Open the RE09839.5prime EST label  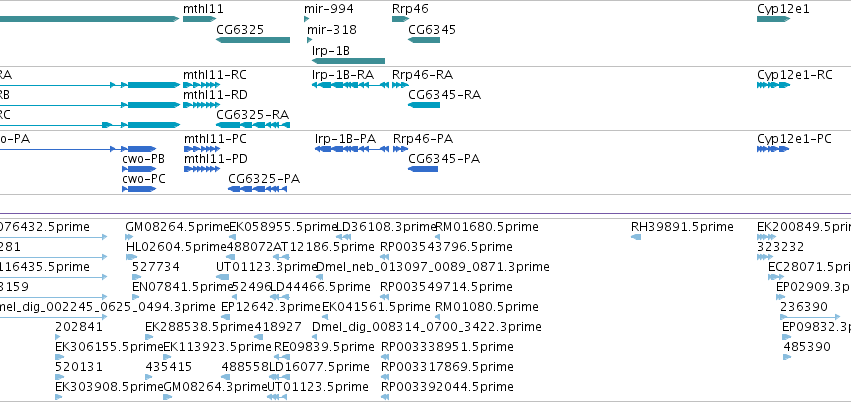pyautogui.click(x=325, y=347)
